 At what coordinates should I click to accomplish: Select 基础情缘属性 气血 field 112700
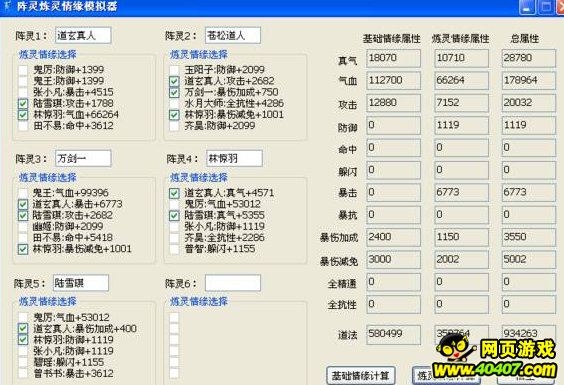coord(394,80)
